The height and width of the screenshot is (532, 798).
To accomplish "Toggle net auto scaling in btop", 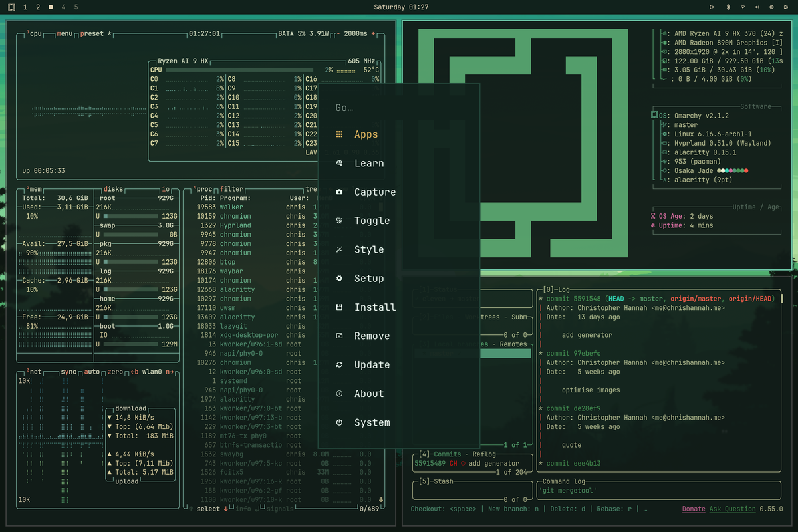I will tap(92, 372).
